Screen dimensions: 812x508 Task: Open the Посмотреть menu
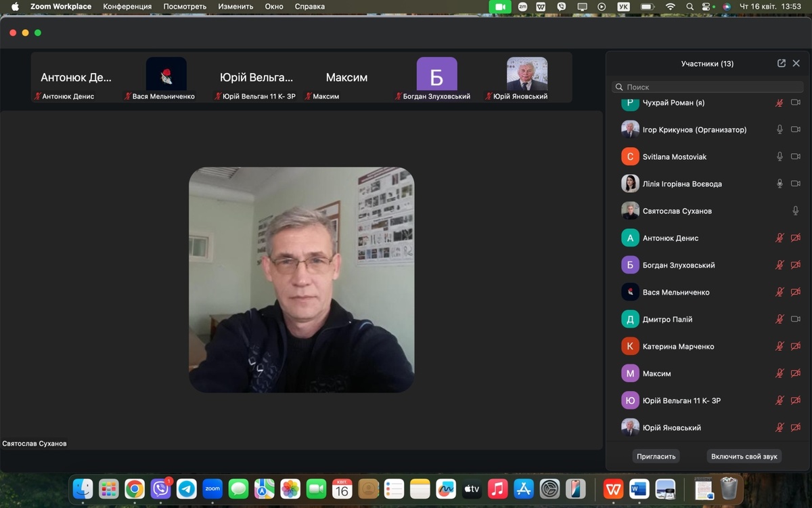pos(185,7)
